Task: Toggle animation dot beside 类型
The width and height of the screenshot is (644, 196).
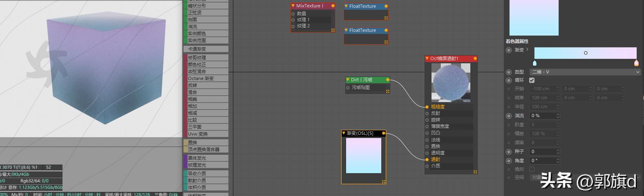Action: [509, 72]
